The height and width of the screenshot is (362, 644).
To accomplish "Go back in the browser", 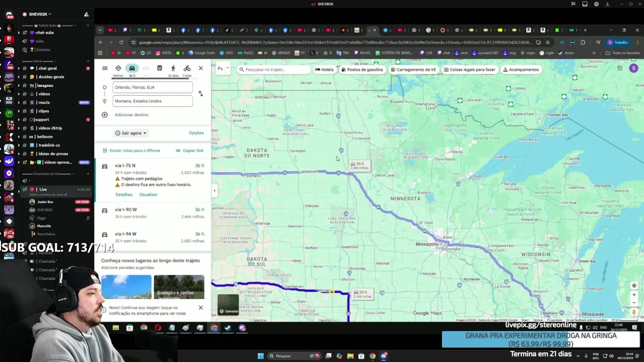I will pos(101,42).
